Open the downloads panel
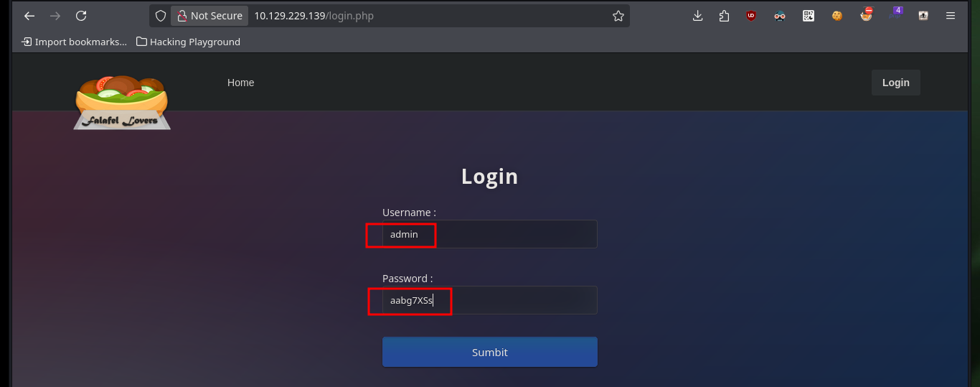The height and width of the screenshot is (387, 980). [x=697, y=16]
